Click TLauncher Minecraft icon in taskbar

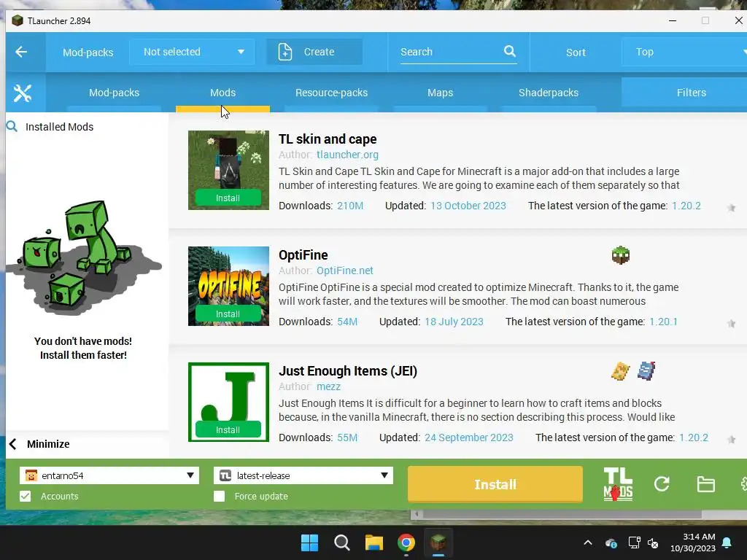tap(438, 542)
